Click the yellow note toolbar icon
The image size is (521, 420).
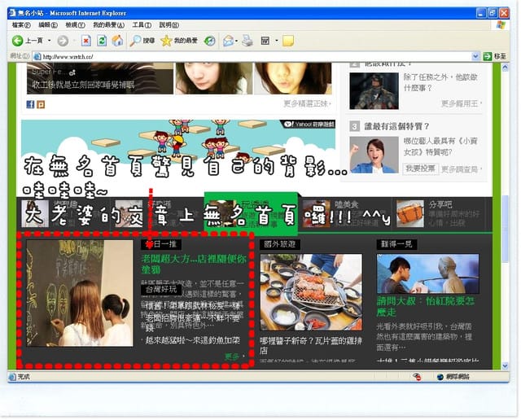(x=287, y=41)
